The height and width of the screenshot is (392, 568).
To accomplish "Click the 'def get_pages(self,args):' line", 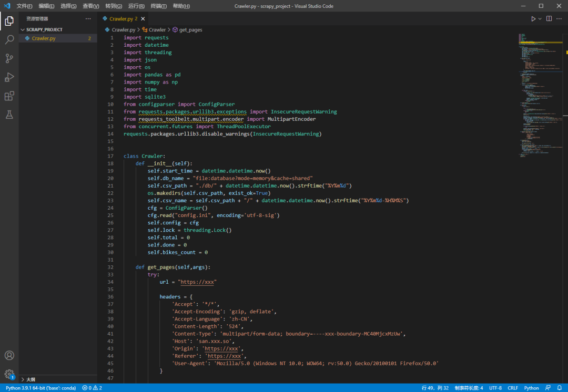I will [x=173, y=267].
